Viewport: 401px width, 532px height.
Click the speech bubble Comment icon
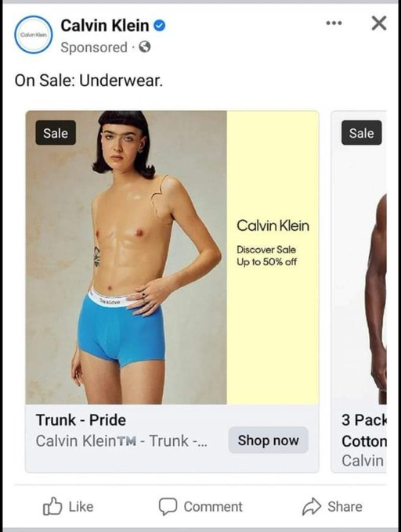[168, 506]
